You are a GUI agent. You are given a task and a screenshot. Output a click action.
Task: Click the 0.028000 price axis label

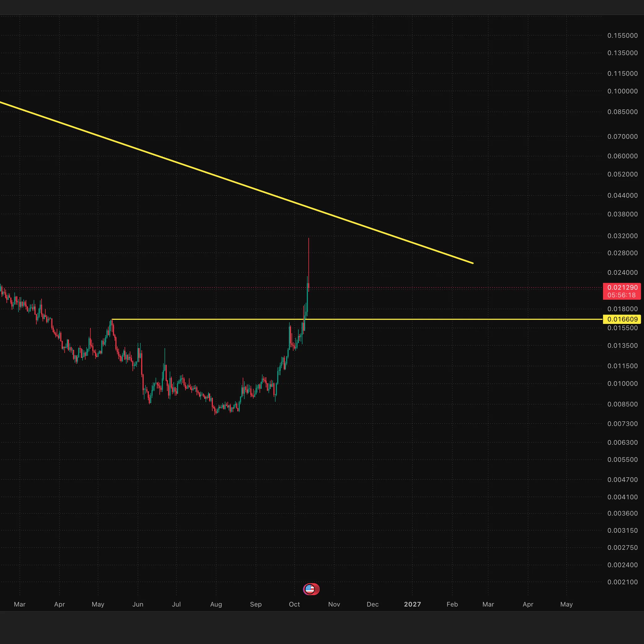(x=622, y=253)
